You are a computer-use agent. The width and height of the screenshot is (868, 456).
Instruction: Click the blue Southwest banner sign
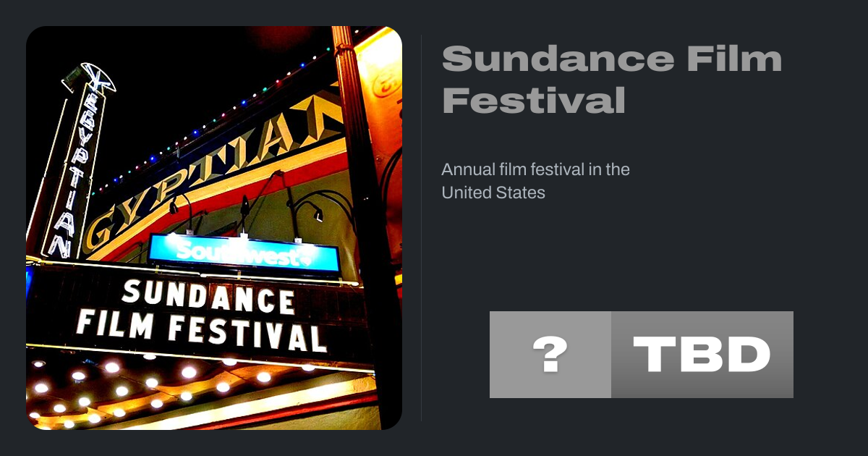(x=244, y=253)
